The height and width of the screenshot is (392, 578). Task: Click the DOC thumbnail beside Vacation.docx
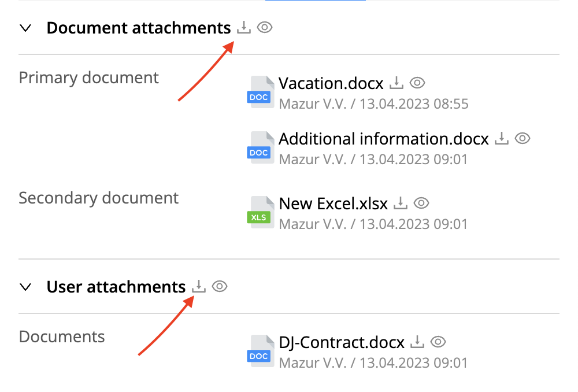[260, 92]
